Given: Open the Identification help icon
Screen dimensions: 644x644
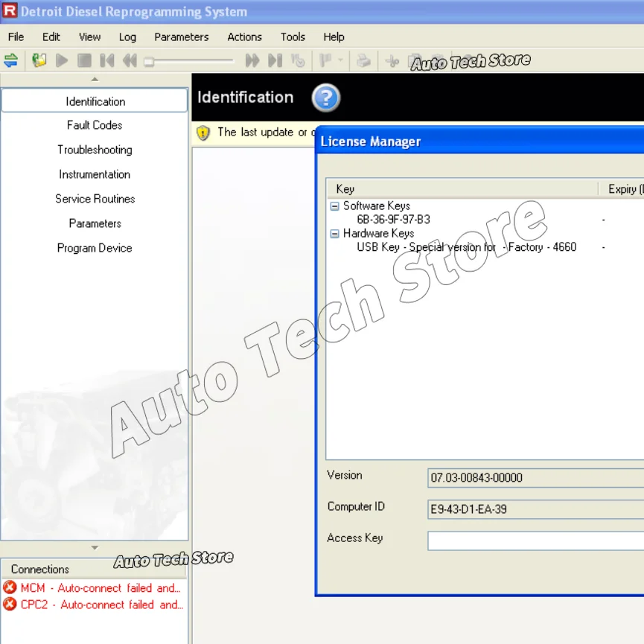Looking at the screenshot, I should pos(325,98).
